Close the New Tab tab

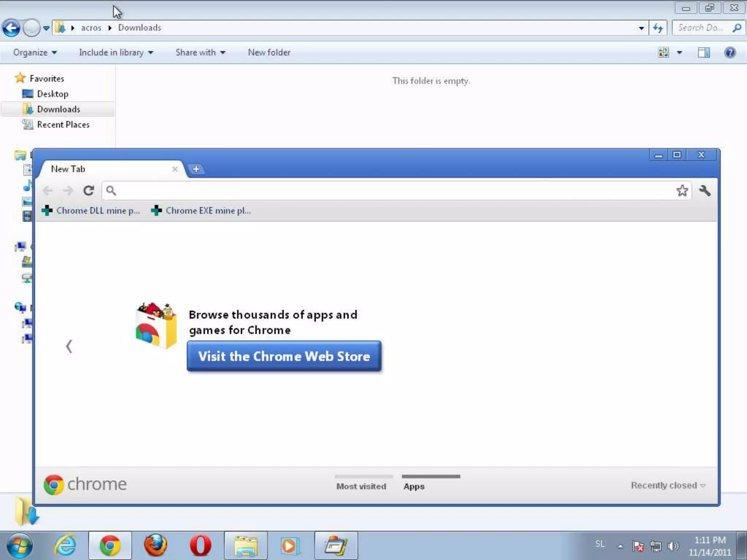[x=175, y=169]
